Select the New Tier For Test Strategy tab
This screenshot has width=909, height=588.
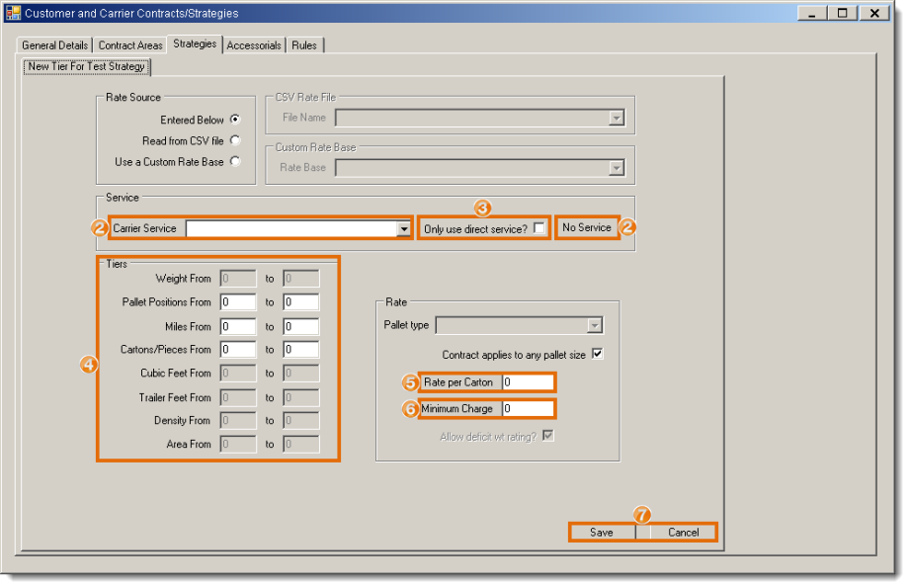click(86, 66)
